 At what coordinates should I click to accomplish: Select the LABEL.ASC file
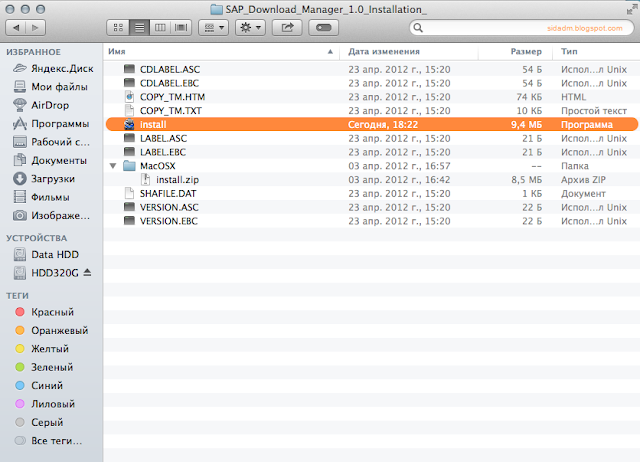pos(371,138)
